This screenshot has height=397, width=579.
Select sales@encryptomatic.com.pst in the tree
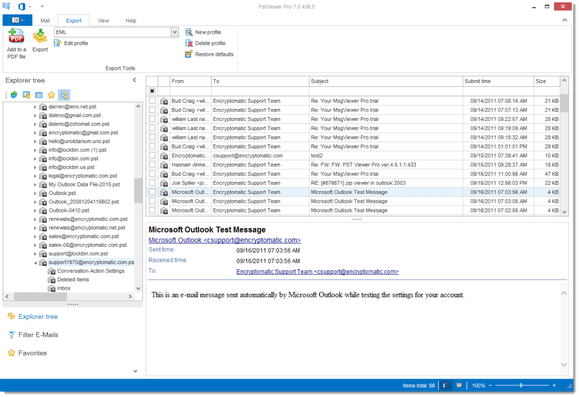pyautogui.click(x=84, y=236)
